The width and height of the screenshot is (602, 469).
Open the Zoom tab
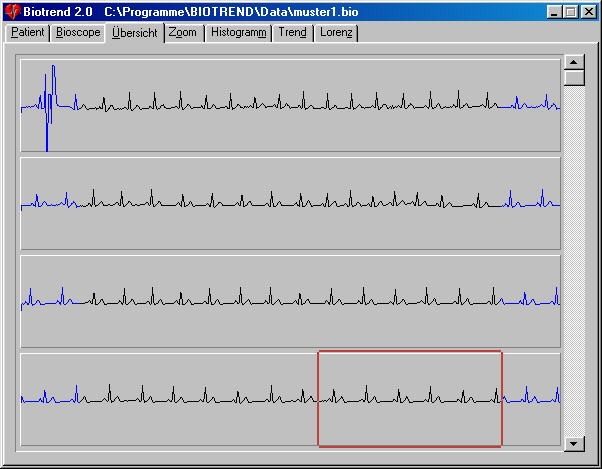click(x=183, y=33)
